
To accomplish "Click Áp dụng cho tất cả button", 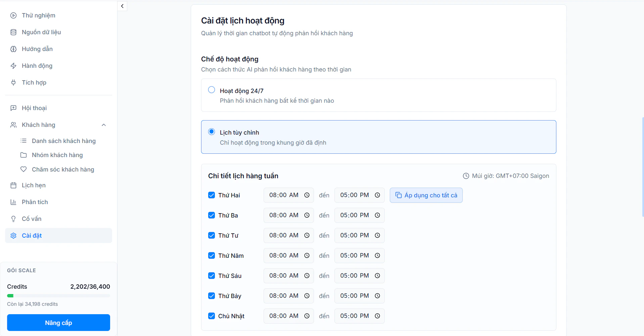I will [426, 195].
